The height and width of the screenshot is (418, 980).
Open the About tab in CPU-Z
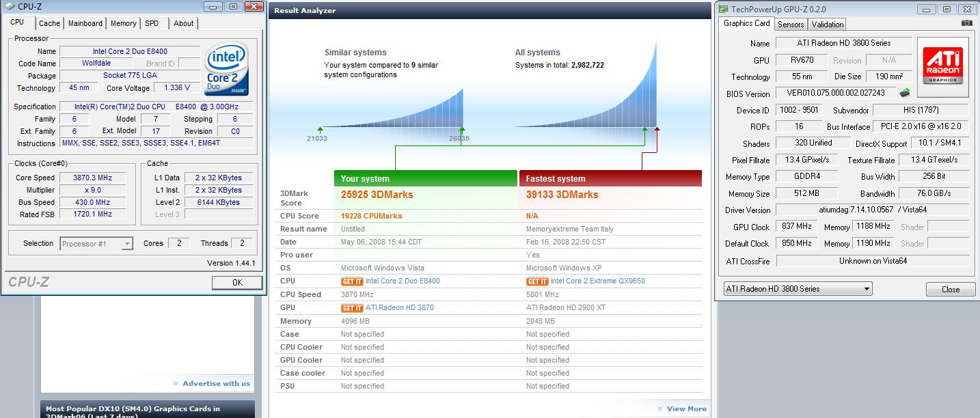[184, 23]
